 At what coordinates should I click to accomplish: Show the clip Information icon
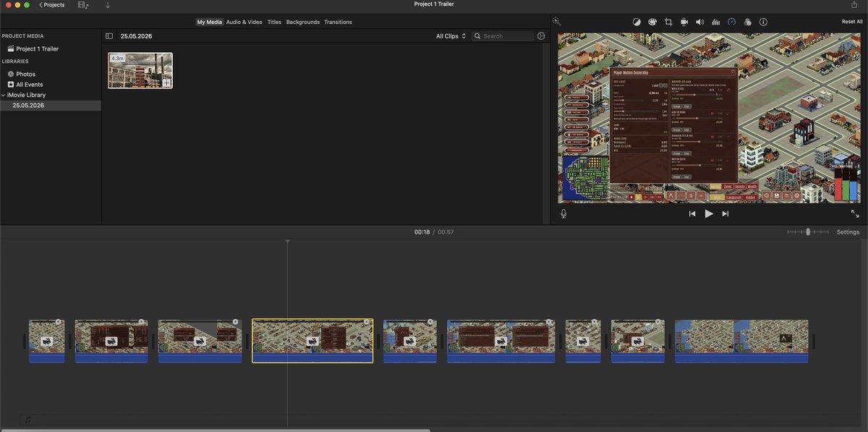(x=763, y=22)
